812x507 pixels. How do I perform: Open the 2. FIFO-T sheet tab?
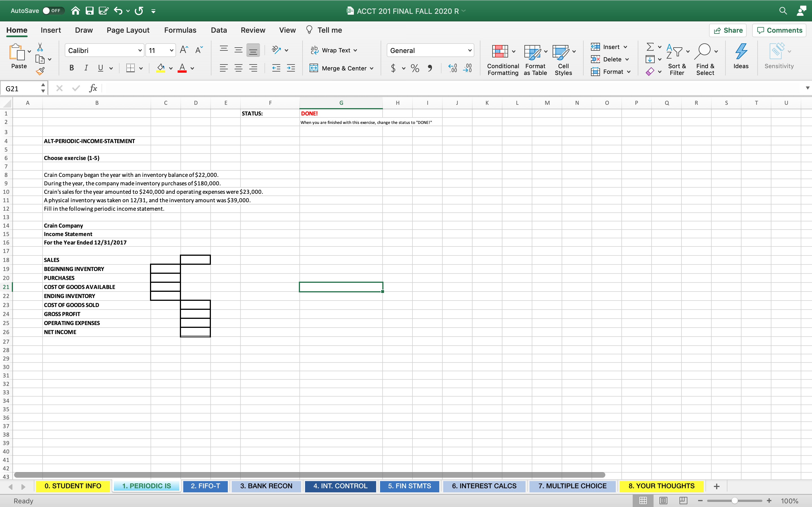206,486
